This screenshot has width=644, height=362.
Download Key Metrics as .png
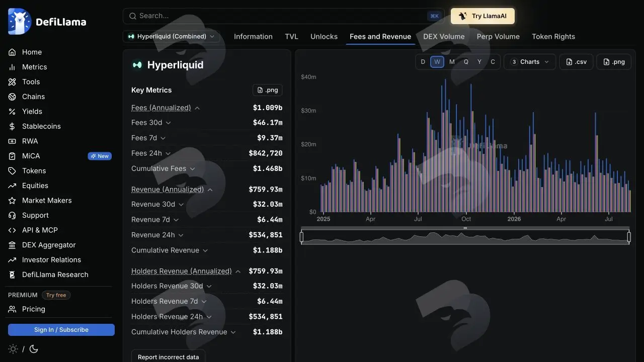[x=267, y=90]
